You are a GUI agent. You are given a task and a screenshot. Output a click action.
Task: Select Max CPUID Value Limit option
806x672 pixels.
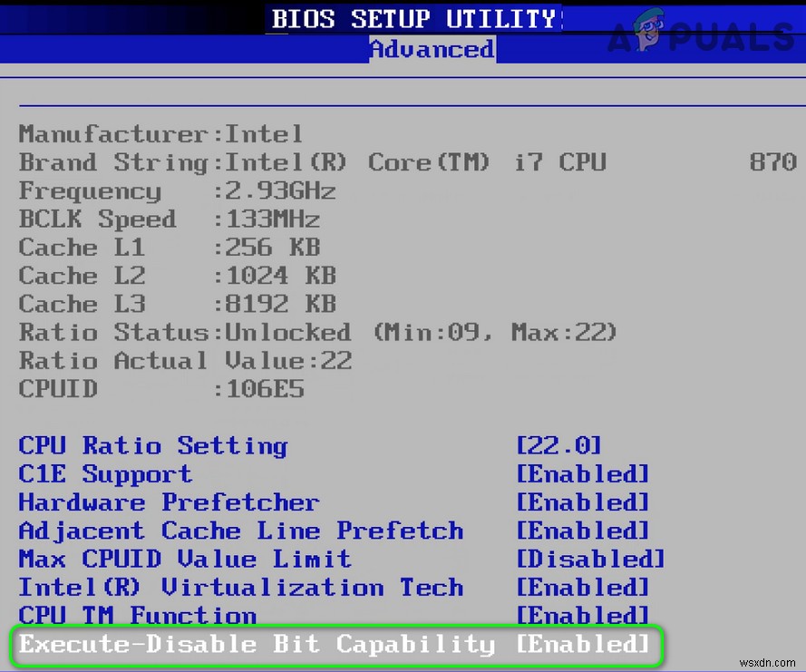point(185,559)
